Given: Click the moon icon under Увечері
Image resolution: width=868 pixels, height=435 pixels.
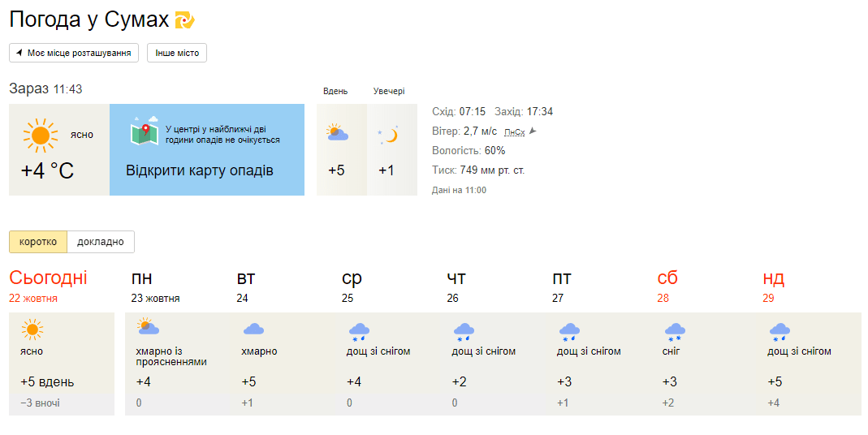Looking at the screenshot, I should point(388,135).
